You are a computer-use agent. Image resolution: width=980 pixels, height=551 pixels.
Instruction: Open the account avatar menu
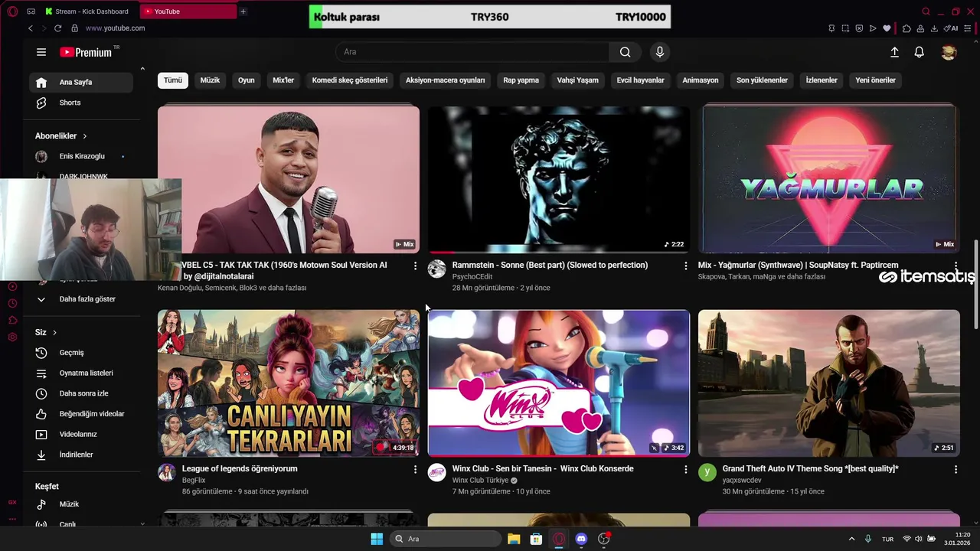(x=949, y=52)
